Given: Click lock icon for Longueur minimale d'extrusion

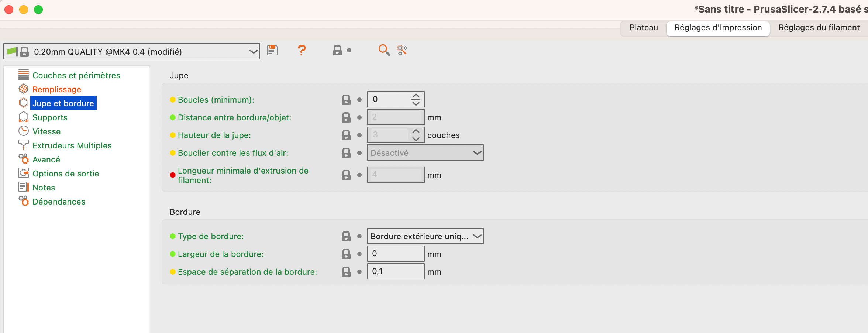Looking at the screenshot, I should 346,175.
